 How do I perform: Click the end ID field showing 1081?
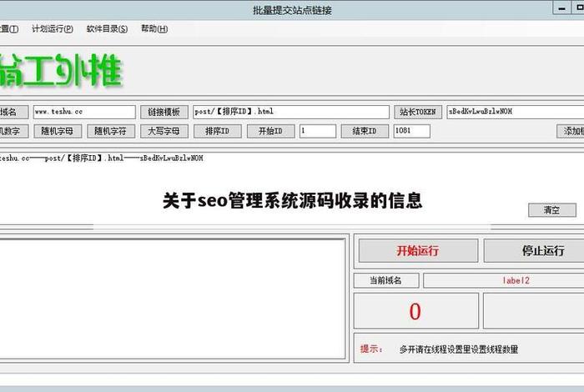[x=412, y=131]
